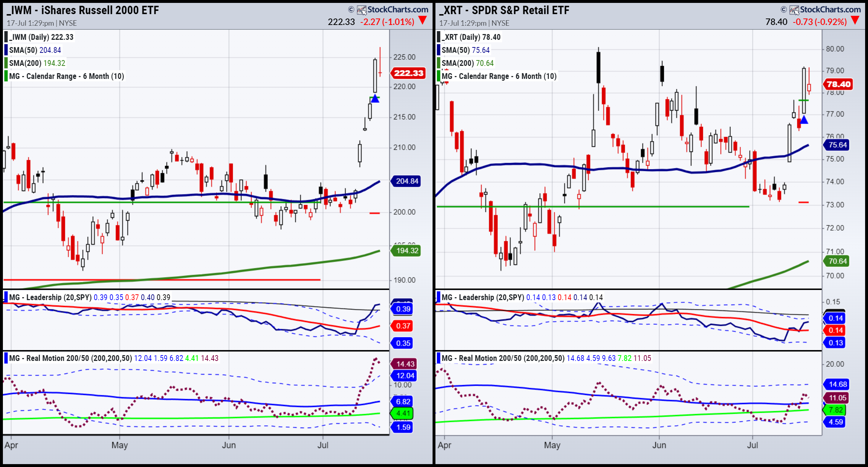Click the _IWM (Daily) 222.33 legend entry
868x467 pixels.
[39, 37]
